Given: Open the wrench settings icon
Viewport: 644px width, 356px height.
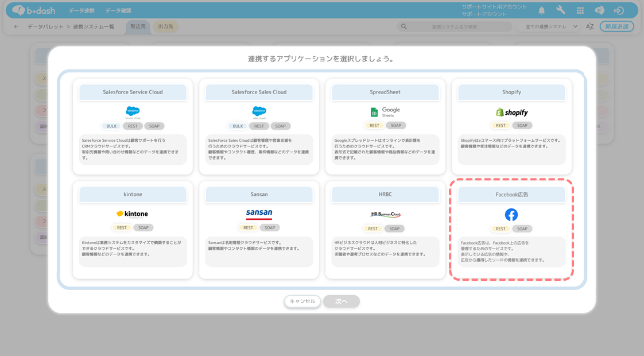Looking at the screenshot, I should point(561,10).
